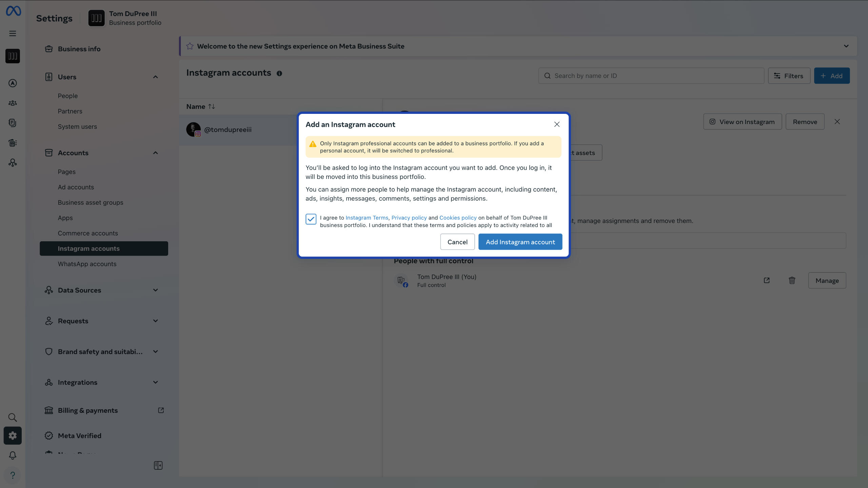This screenshot has width=868, height=488.
Task: Click the trash icon beside Tom DuPree III
Action: (x=792, y=280)
